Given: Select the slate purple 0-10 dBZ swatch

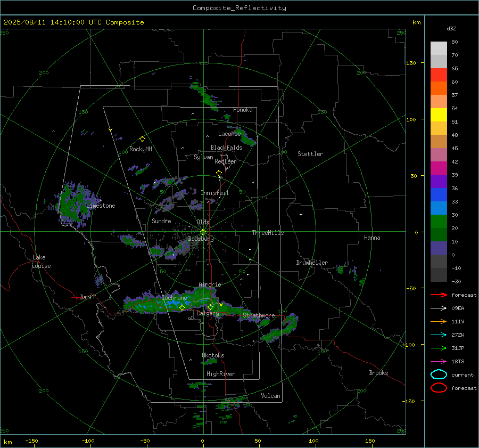Looking at the screenshot, I should click(x=439, y=248).
